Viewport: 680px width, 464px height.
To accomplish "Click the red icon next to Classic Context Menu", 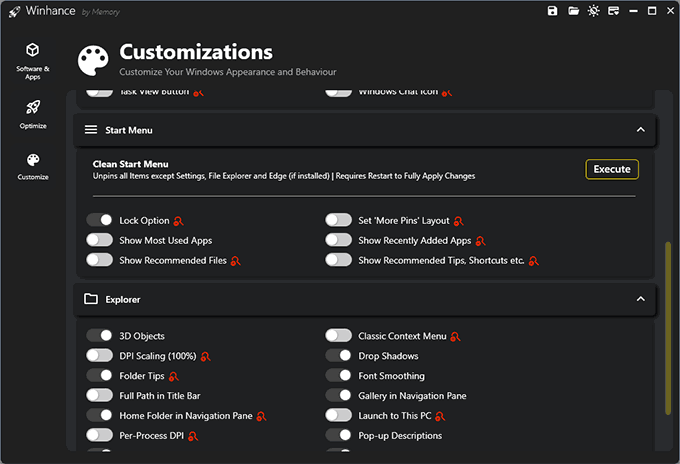I will click(x=456, y=336).
